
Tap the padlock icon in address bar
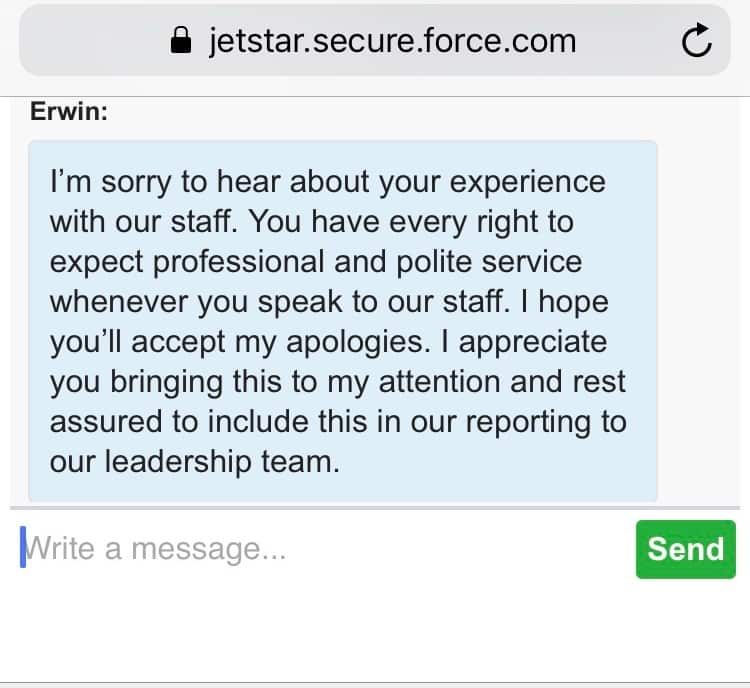[x=181, y=41]
